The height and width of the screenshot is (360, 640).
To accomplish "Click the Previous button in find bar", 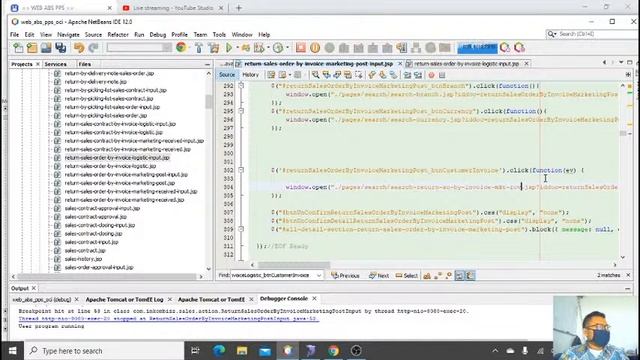I will coord(345,276).
